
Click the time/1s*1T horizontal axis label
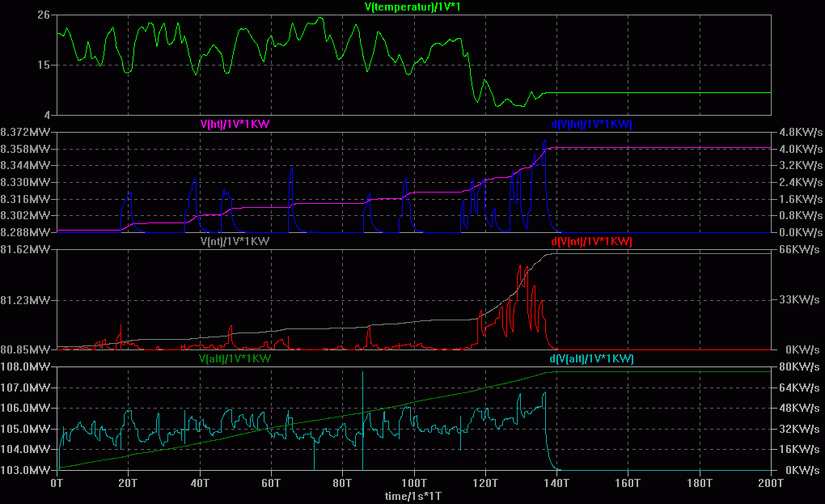(413, 496)
